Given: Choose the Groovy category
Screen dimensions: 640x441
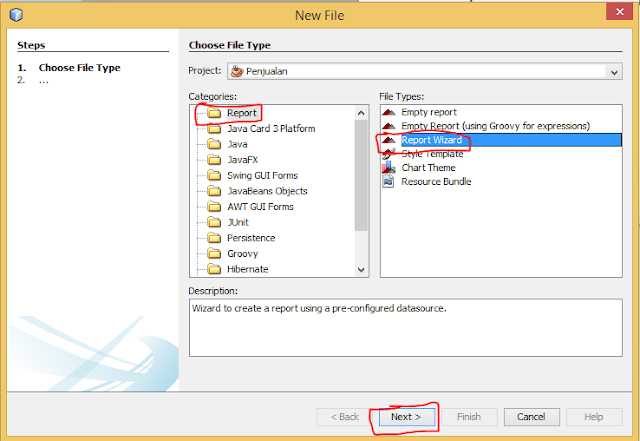Looking at the screenshot, I should pos(242,254).
